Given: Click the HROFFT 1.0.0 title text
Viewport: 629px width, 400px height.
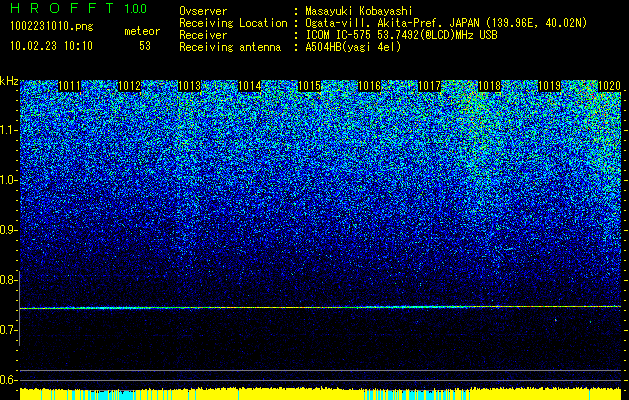Looking at the screenshot, I should click(79, 8).
